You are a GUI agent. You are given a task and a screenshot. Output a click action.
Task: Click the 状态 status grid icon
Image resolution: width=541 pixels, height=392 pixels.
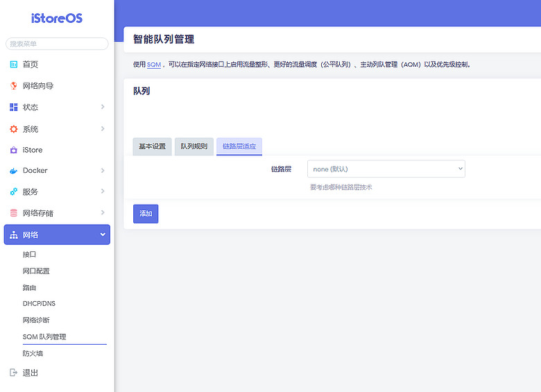14,107
